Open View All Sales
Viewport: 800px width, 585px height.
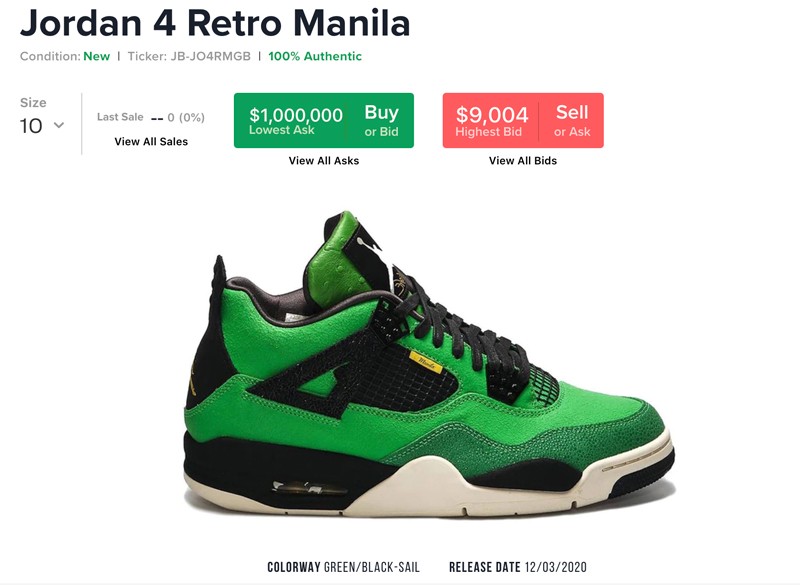click(x=151, y=142)
